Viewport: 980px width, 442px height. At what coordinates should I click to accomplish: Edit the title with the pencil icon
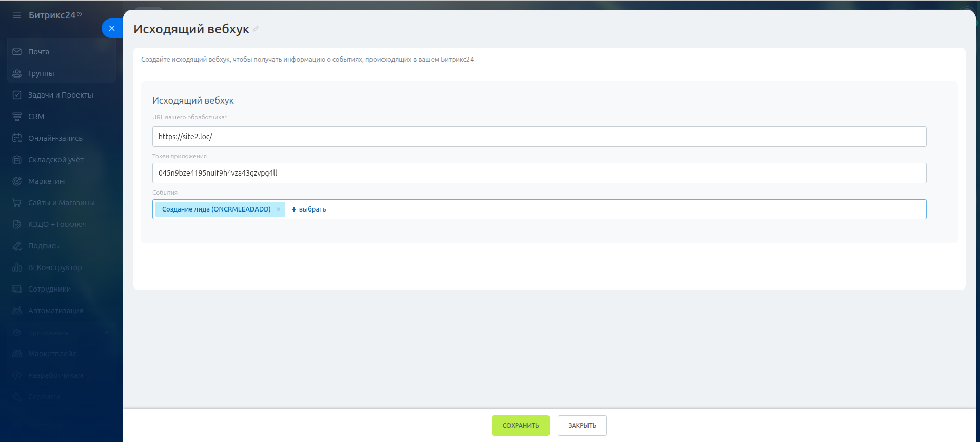256,29
